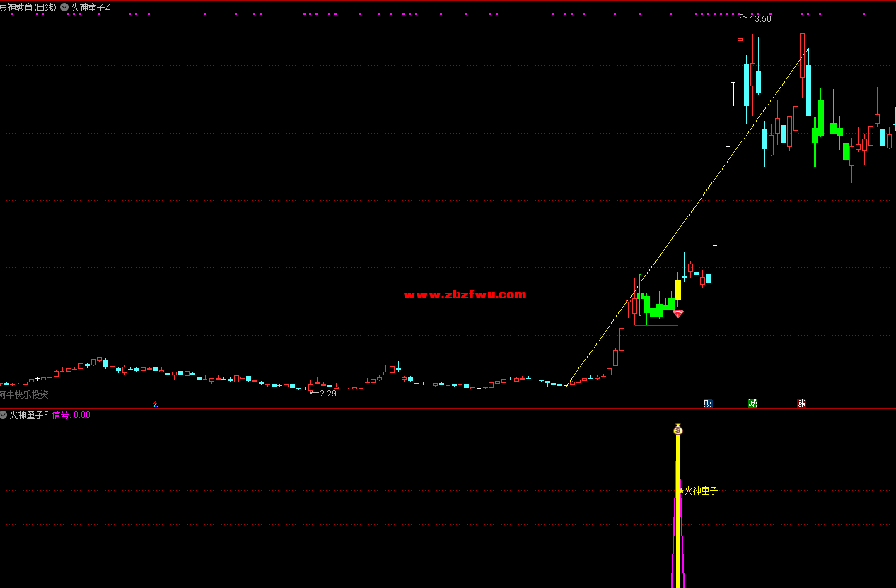The width and height of the screenshot is (896, 588).
Task: Open dropdown next to 火神童子Z indicator
Action: [x=64, y=7]
